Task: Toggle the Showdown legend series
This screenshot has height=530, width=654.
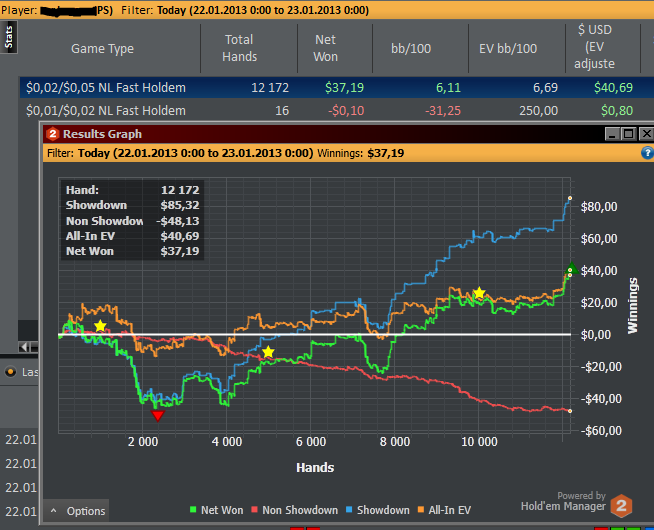Action: pyautogui.click(x=376, y=510)
